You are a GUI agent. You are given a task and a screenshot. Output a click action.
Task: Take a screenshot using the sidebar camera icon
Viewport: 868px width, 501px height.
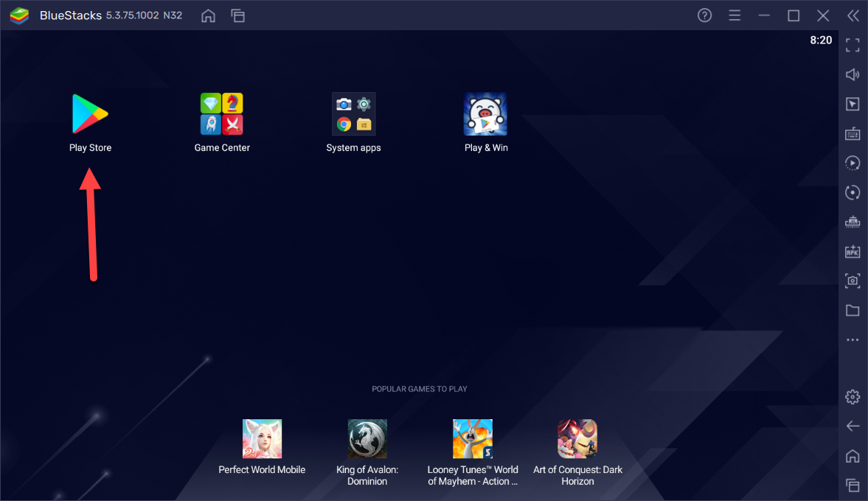point(853,281)
